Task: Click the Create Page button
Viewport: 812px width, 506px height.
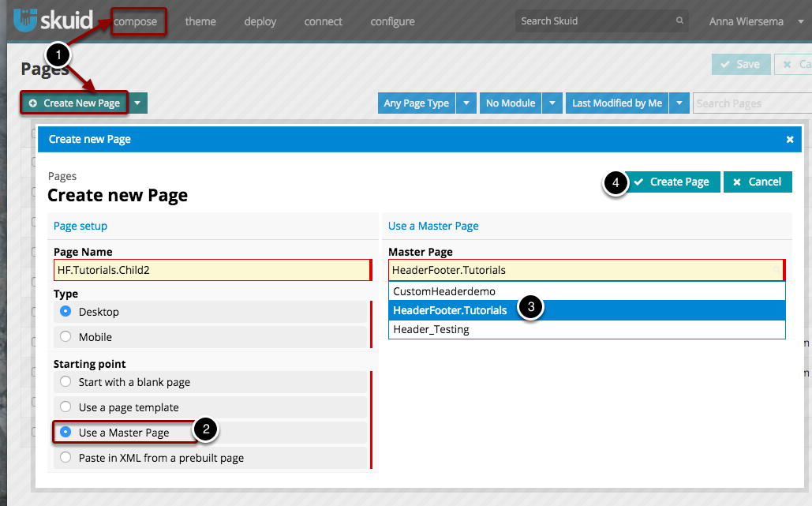Action: [x=672, y=182]
